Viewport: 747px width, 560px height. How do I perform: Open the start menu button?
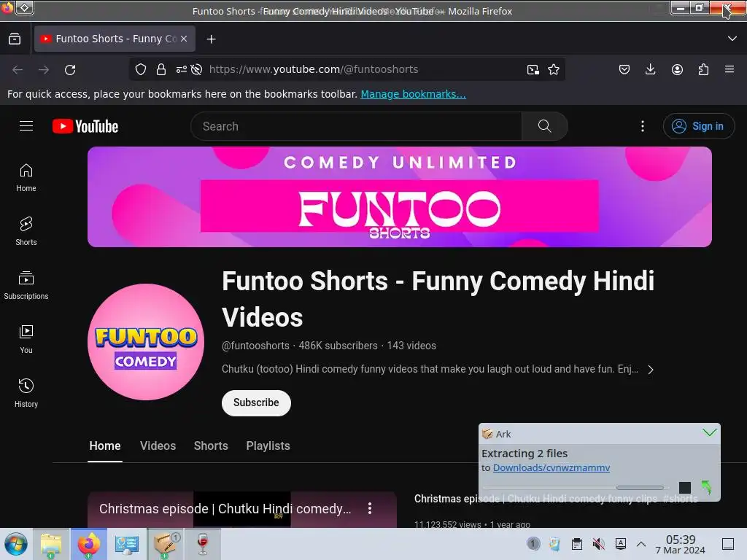16,544
